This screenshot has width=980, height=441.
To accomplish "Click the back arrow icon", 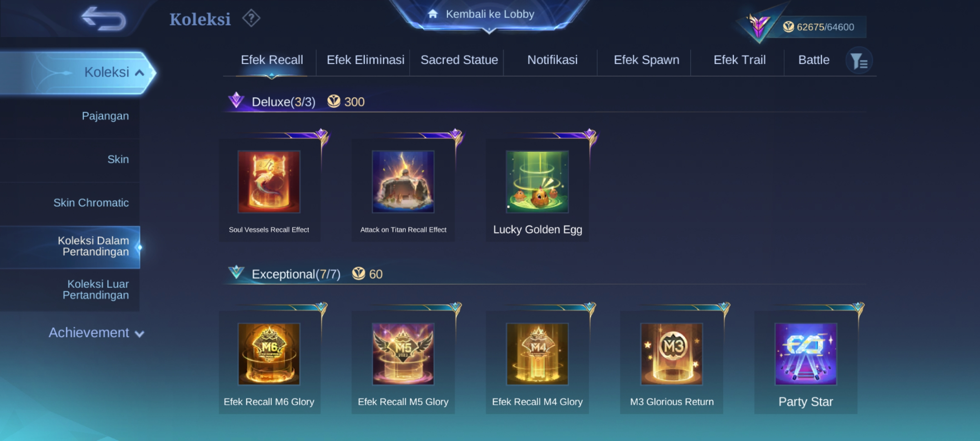I will pos(103,18).
